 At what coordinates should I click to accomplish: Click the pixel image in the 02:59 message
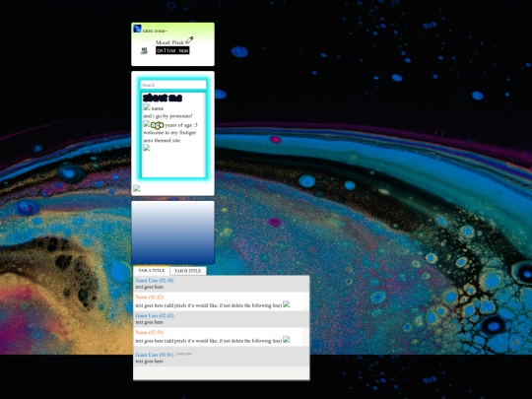click(x=287, y=339)
